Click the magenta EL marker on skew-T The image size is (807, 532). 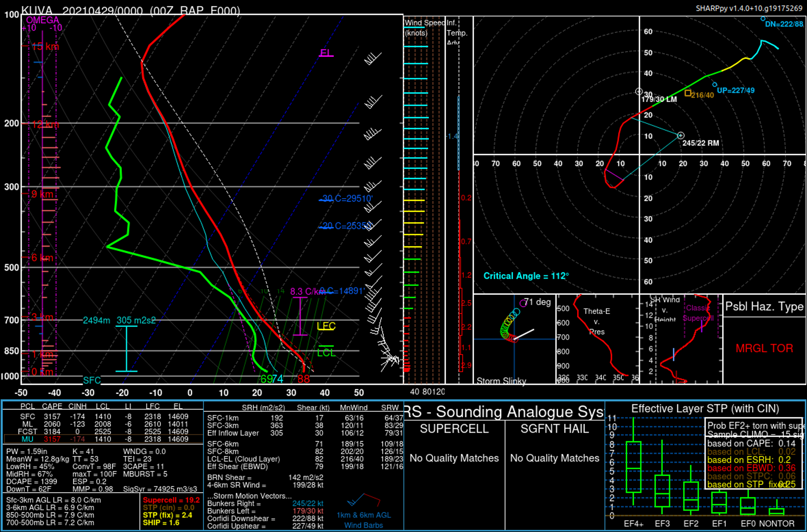326,53
